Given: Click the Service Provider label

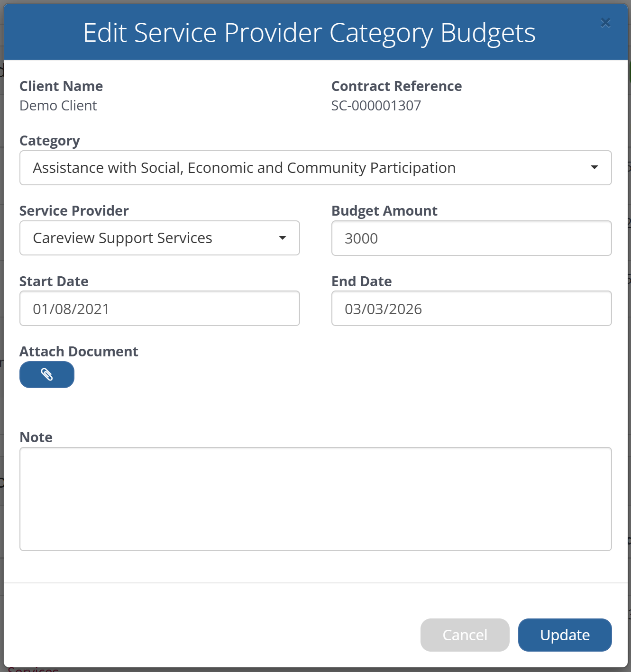Looking at the screenshot, I should pos(74,211).
